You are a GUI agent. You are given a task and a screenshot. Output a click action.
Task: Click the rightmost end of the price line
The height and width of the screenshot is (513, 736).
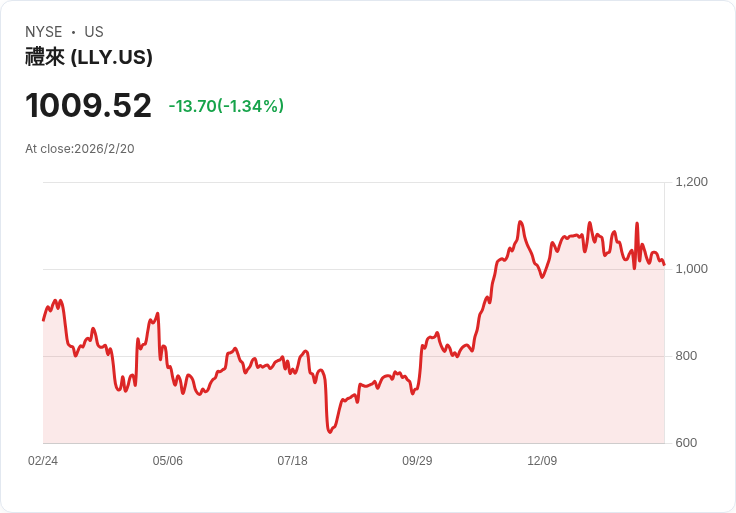(x=664, y=265)
